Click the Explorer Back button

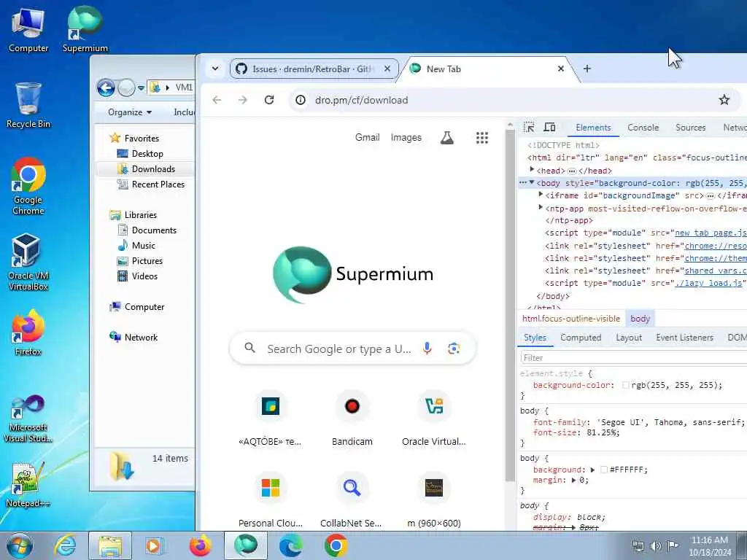[107, 87]
